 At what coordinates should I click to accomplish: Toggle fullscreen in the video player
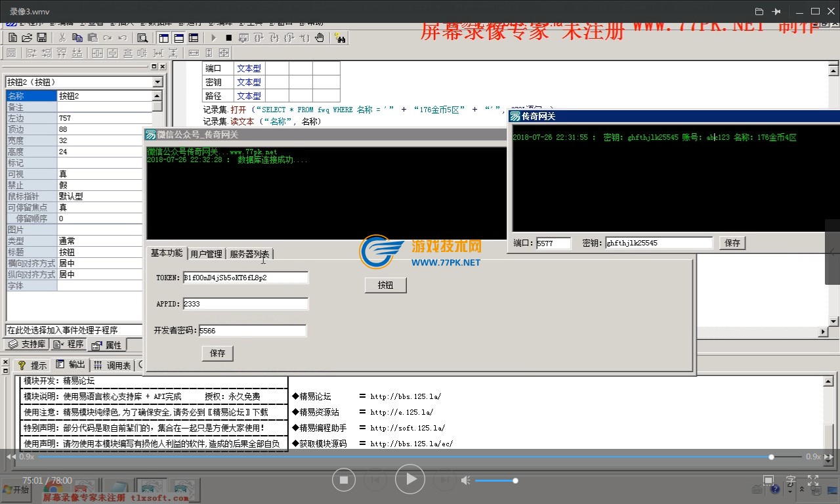pos(812,480)
